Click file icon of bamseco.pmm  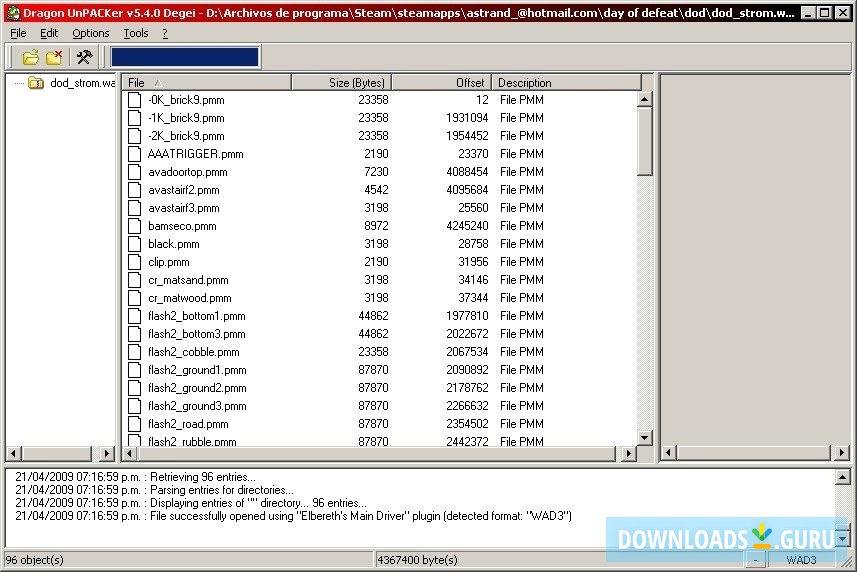pos(134,226)
